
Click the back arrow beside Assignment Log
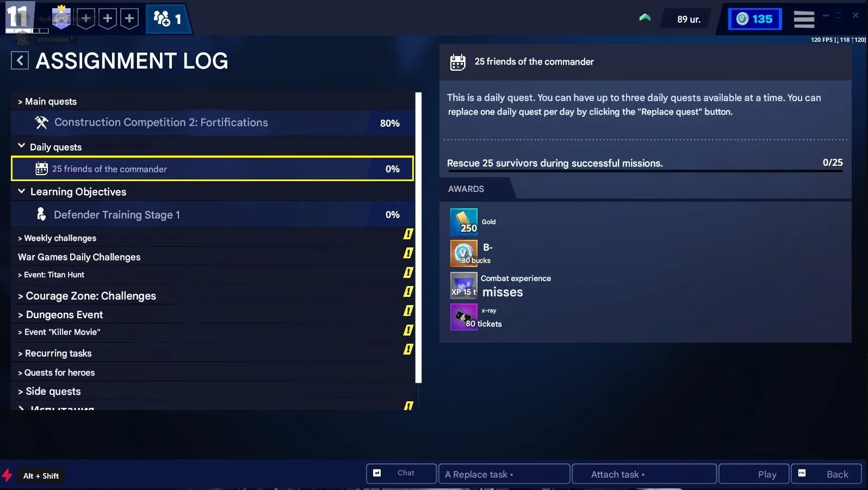tap(20, 60)
